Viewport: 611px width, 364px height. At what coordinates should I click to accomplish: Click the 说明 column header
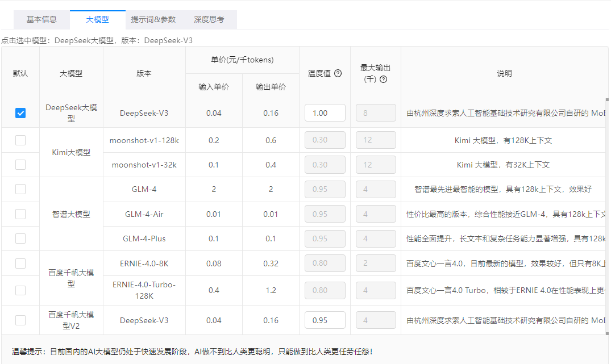click(504, 73)
